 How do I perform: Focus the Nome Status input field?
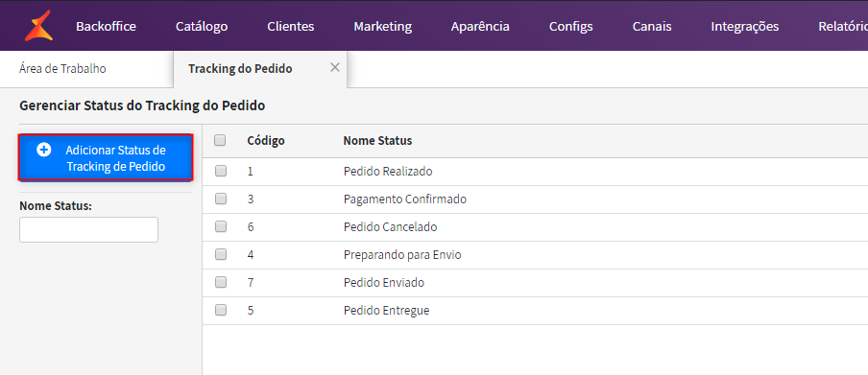[88, 229]
